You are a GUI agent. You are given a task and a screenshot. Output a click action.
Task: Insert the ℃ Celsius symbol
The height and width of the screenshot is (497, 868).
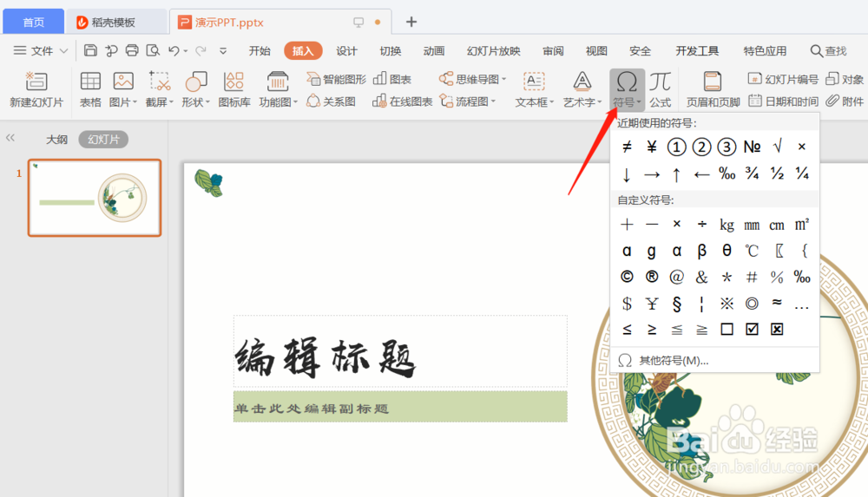(x=752, y=251)
